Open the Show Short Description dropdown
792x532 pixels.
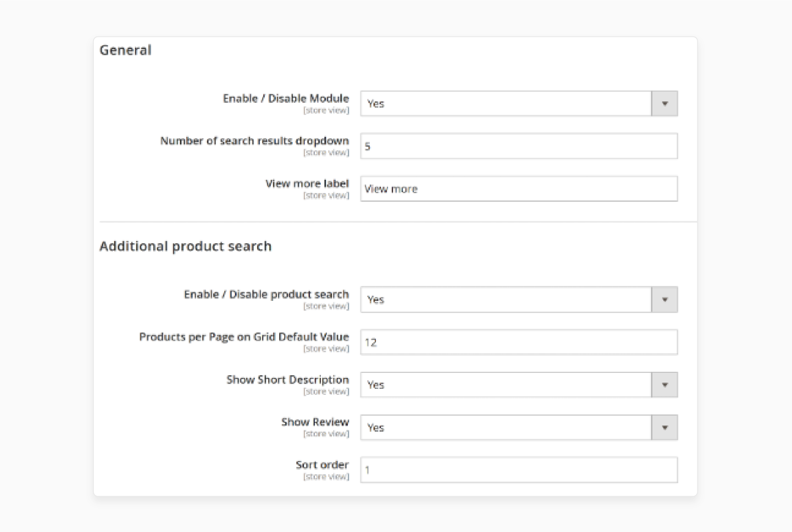tap(519, 385)
